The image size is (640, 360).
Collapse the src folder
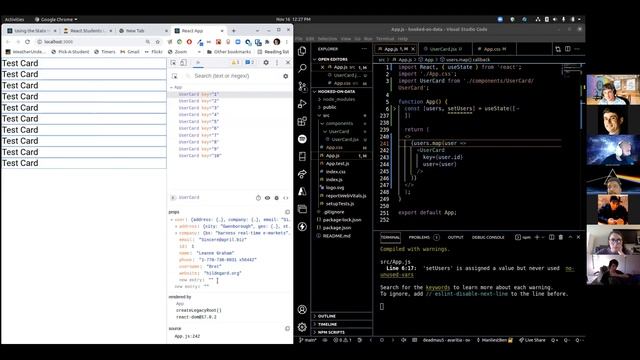coord(326,116)
